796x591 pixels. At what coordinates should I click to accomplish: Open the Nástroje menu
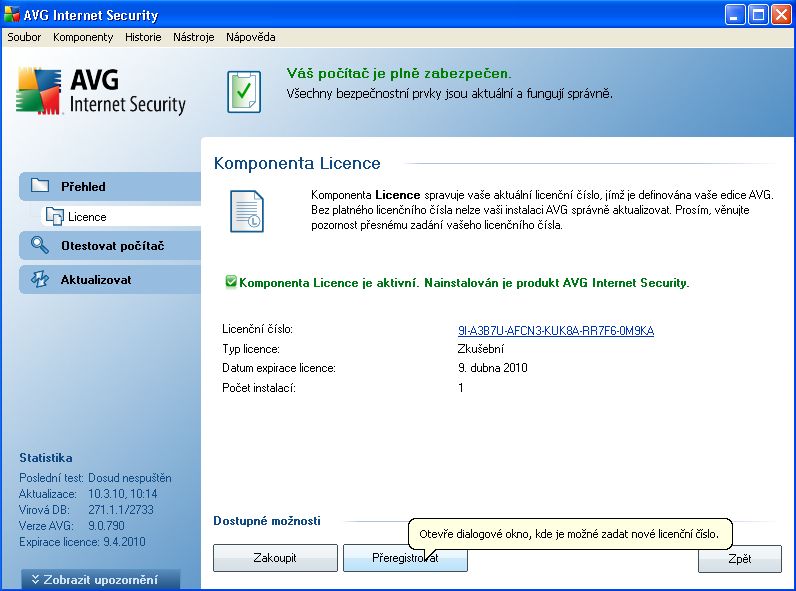[193, 37]
